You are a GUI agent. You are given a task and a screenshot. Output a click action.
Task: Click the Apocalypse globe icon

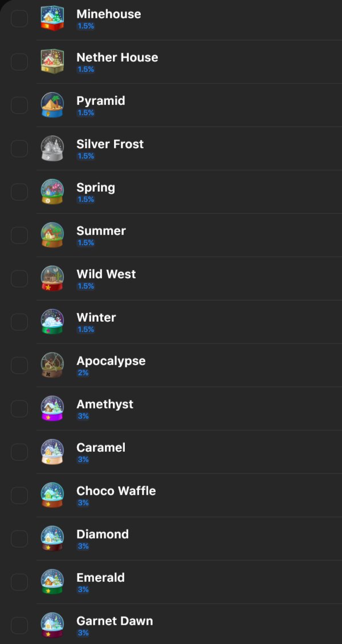pyautogui.click(x=52, y=365)
